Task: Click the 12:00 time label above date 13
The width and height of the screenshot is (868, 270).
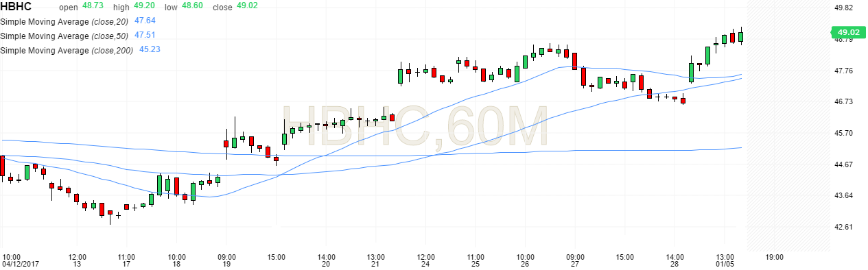Action: tap(77, 256)
